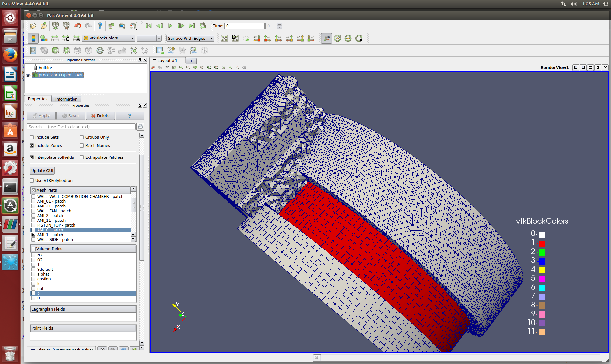Image resolution: width=611 pixels, height=364 pixels.
Task: Open a file with the Open icon
Action: point(33,26)
